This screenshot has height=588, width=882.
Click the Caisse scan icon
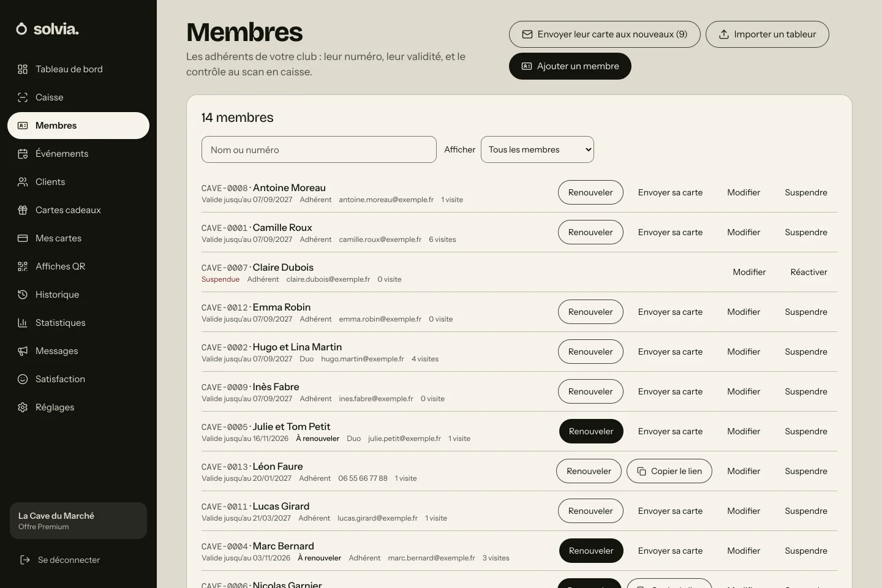pos(23,97)
